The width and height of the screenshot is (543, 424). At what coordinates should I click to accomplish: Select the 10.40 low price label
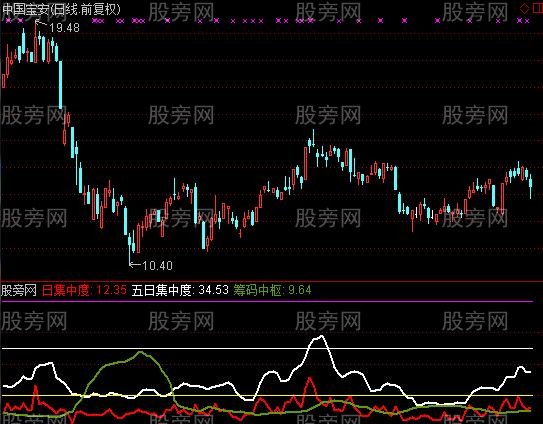[157, 266]
